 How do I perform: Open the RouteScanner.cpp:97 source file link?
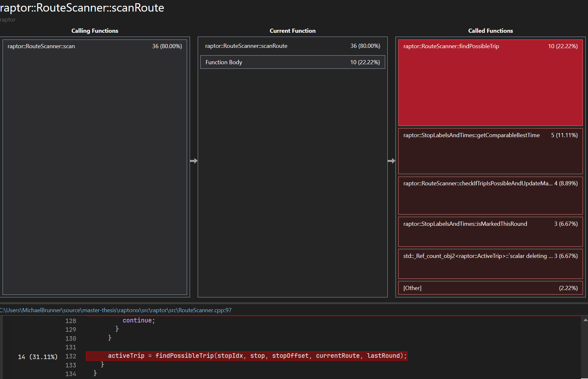point(115,310)
